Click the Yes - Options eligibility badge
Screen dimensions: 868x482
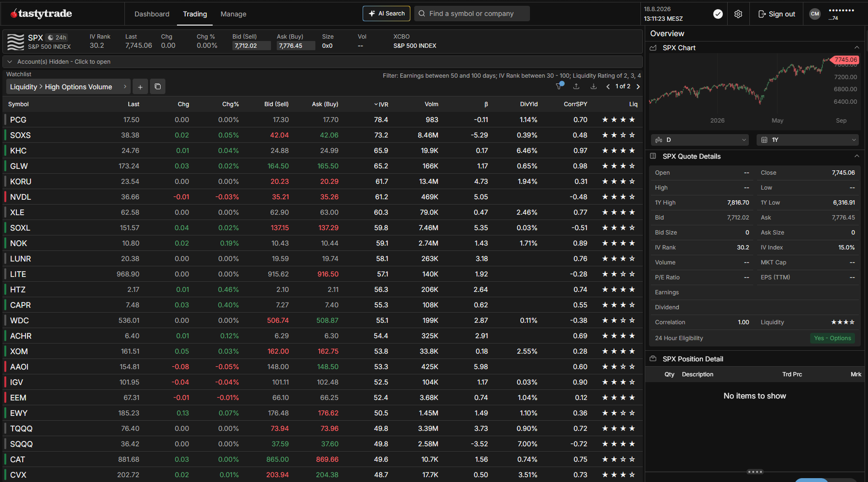point(833,338)
